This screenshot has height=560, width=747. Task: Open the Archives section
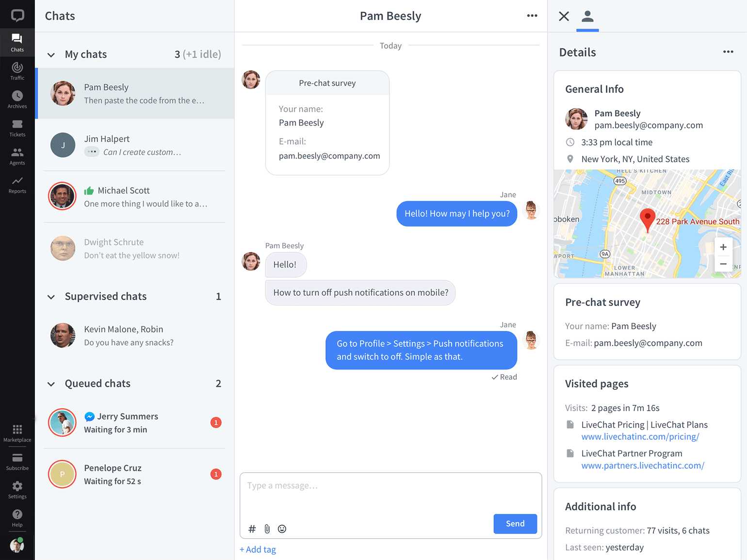(17, 99)
